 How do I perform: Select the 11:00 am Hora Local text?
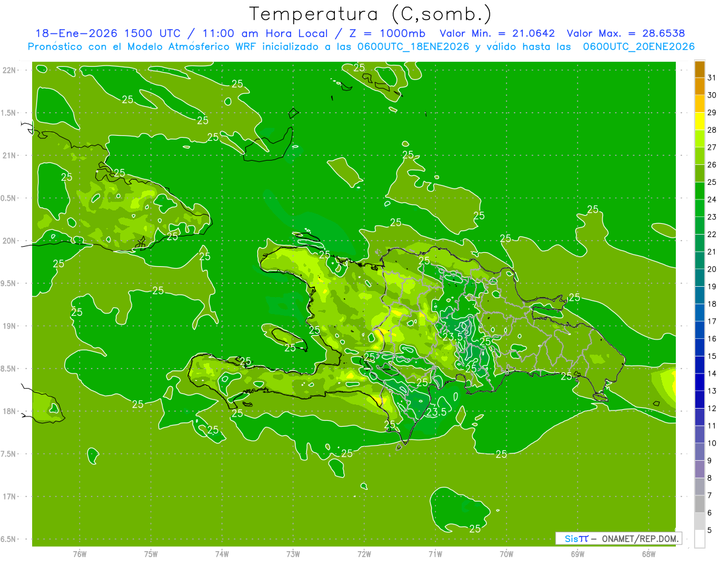point(259,34)
